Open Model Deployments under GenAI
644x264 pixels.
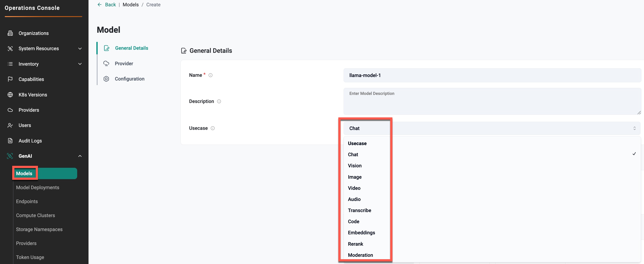(x=37, y=187)
